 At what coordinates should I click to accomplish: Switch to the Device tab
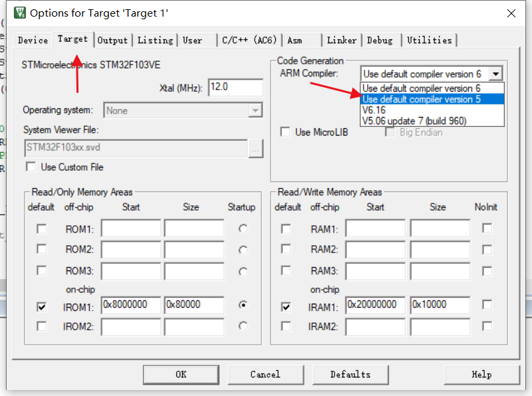[33, 41]
